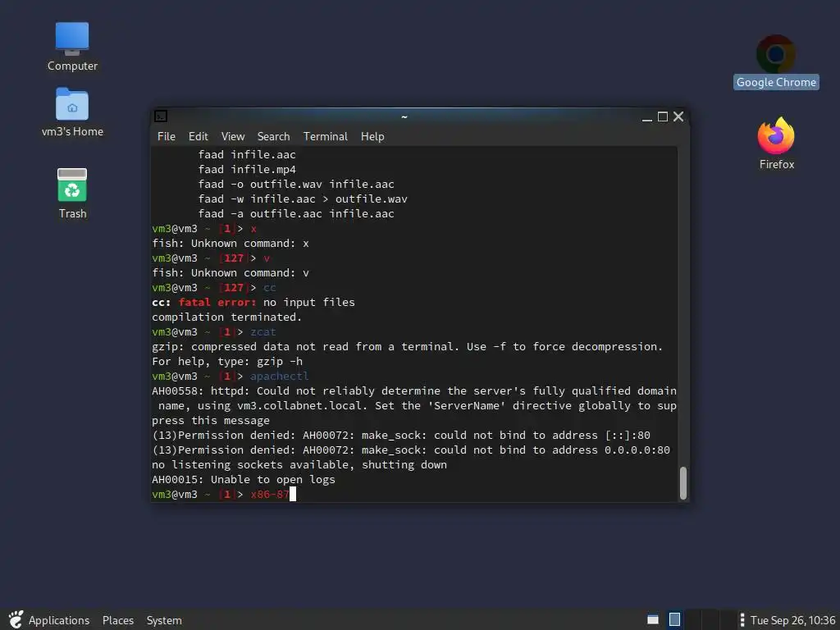The width and height of the screenshot is (840, 630).
Task: Click the panel separator dots handle
Action: point(742,620)
